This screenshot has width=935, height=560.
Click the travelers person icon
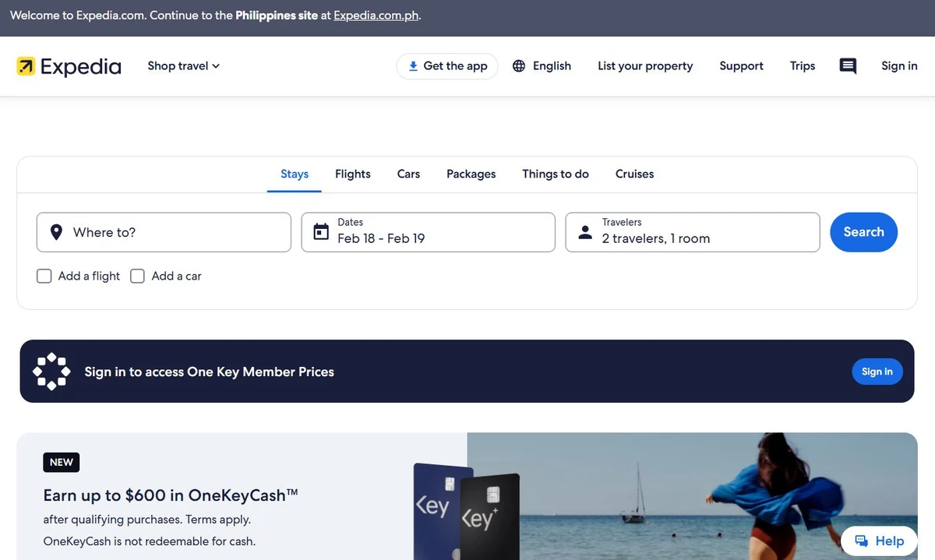coord(585,232)
